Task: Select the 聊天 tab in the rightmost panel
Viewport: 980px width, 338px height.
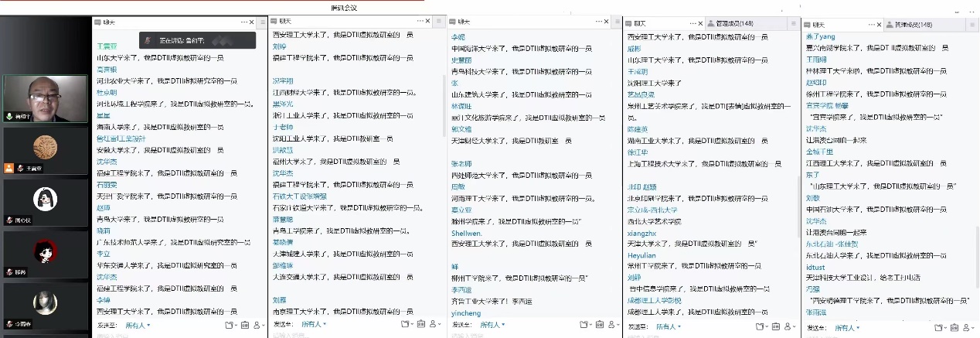Action: pyautogui.click(x=818, y=25)
